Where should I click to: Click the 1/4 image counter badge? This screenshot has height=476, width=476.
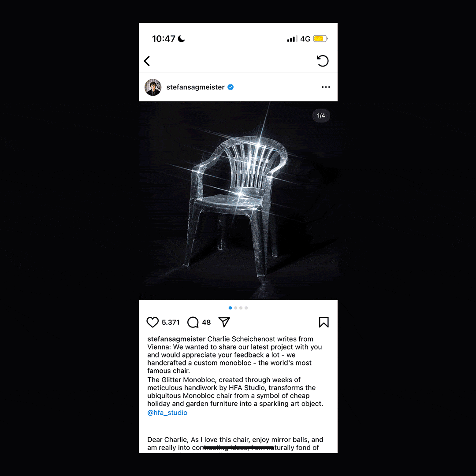pos(321,115)
